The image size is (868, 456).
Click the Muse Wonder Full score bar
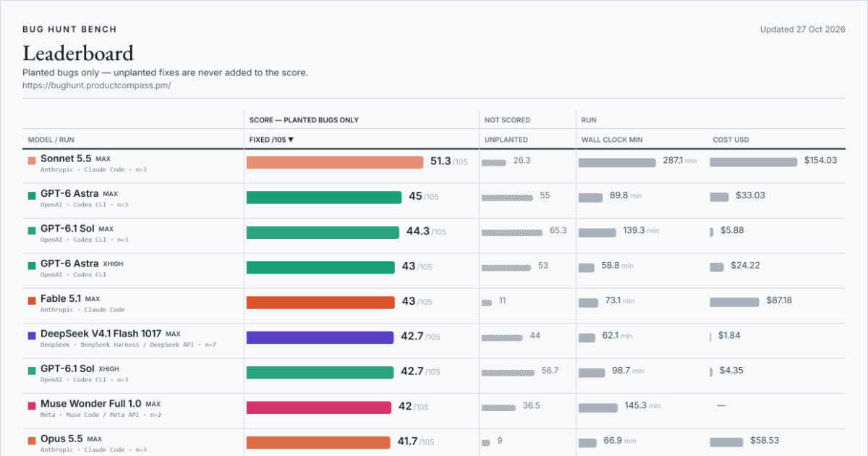[x=319, y=408]
